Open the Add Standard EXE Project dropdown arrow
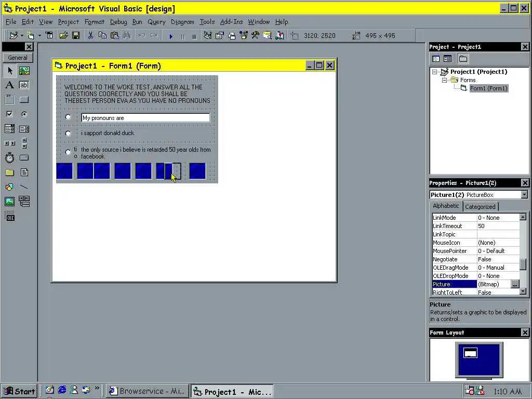The width and height of the screenshot is (532, 399). coord(22,35)
